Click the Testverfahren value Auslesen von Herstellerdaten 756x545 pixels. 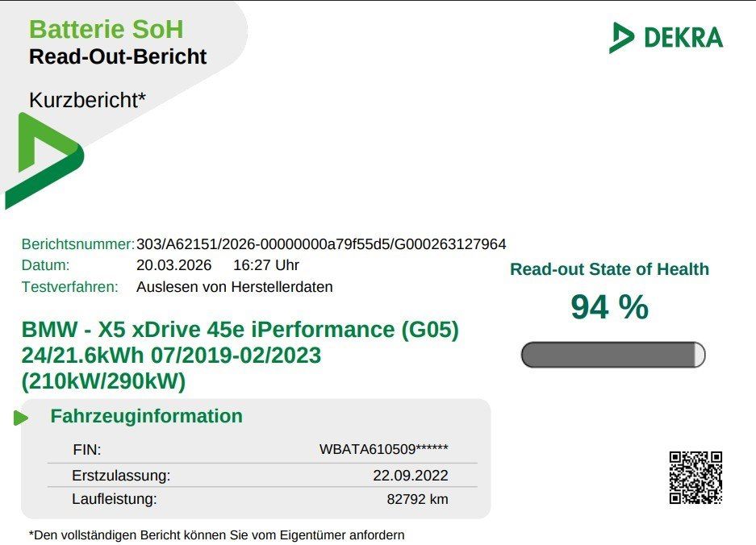coord(234,286)
